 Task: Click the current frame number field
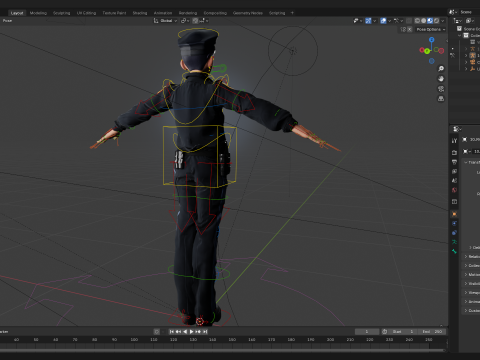[x=367, y=332]
